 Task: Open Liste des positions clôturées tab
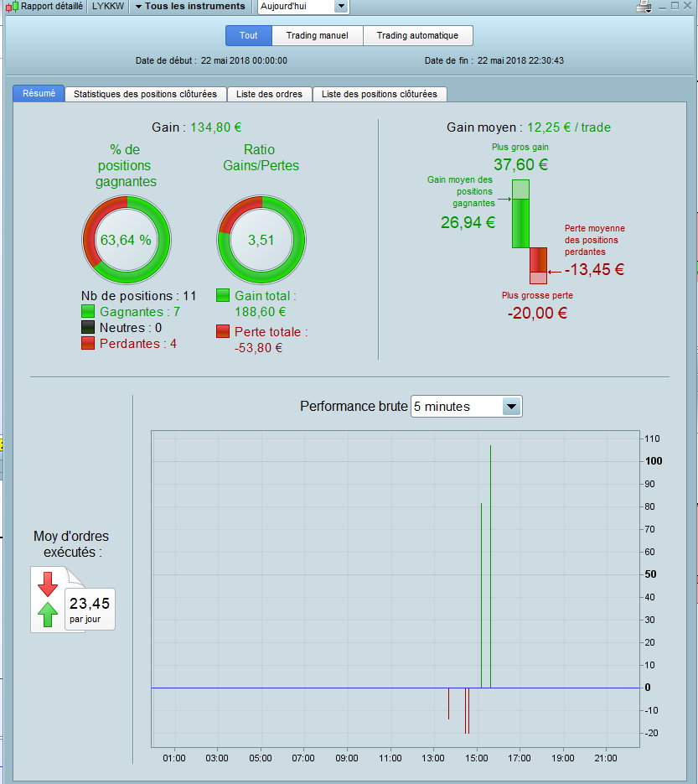coord(380,94)
